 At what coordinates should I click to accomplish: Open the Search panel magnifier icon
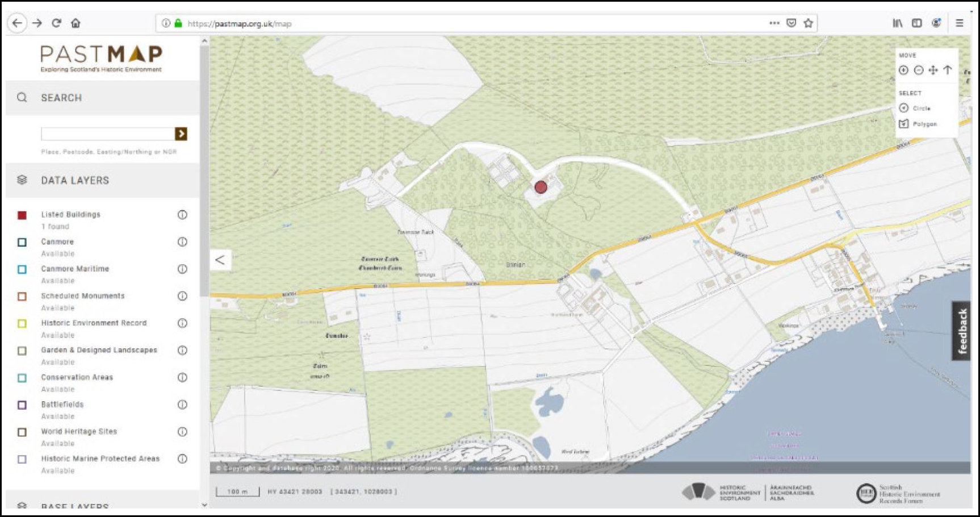(22, 97)
